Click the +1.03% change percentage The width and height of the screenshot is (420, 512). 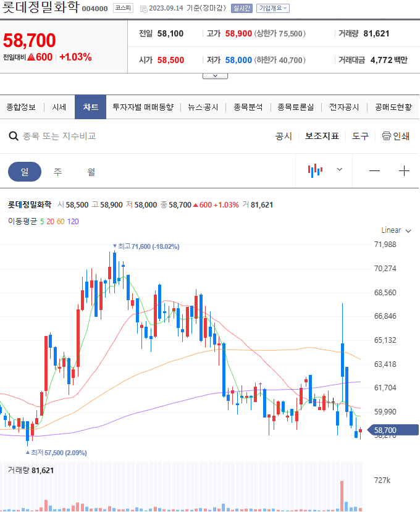75,57
